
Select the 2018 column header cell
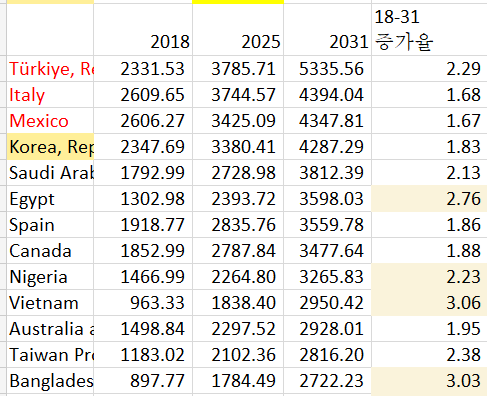point(143,30)
